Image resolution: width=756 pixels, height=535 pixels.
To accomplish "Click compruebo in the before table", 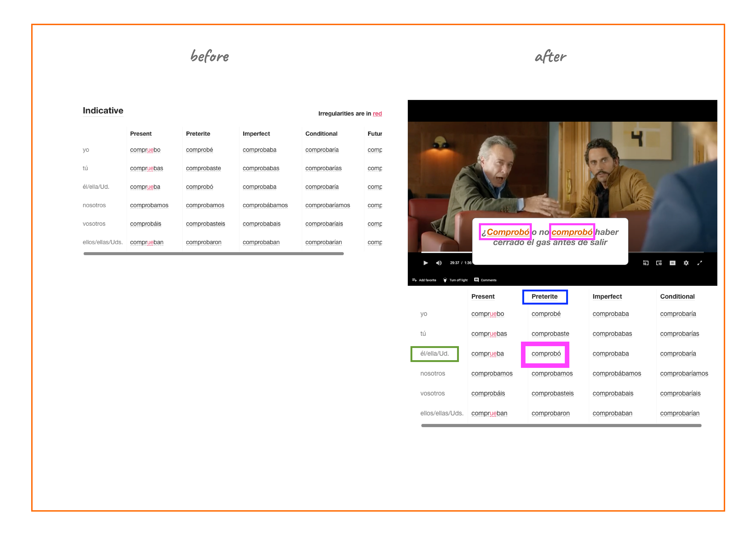I will [x=145, y=150].
